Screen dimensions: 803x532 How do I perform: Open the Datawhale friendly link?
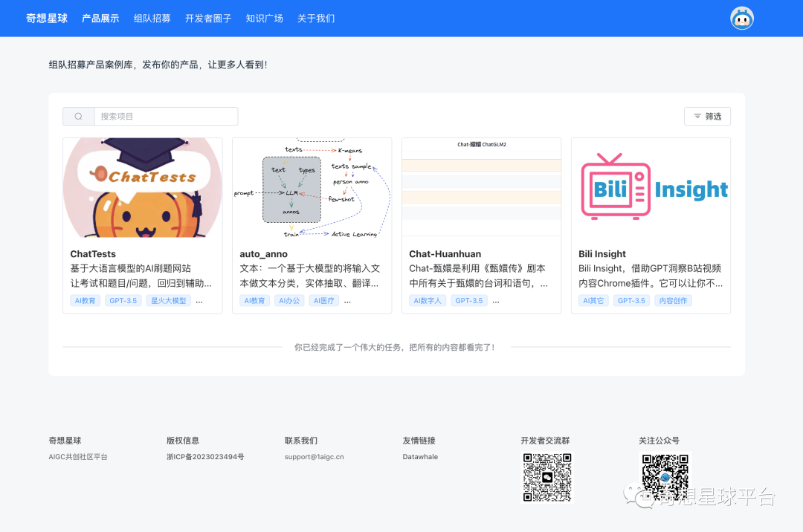click(420, 457)
